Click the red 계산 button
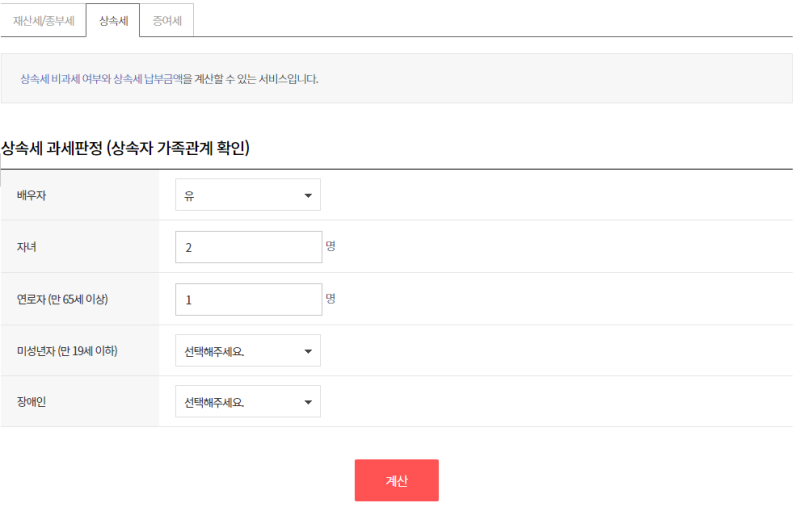The image size is (800, 507). coord(397,480)
